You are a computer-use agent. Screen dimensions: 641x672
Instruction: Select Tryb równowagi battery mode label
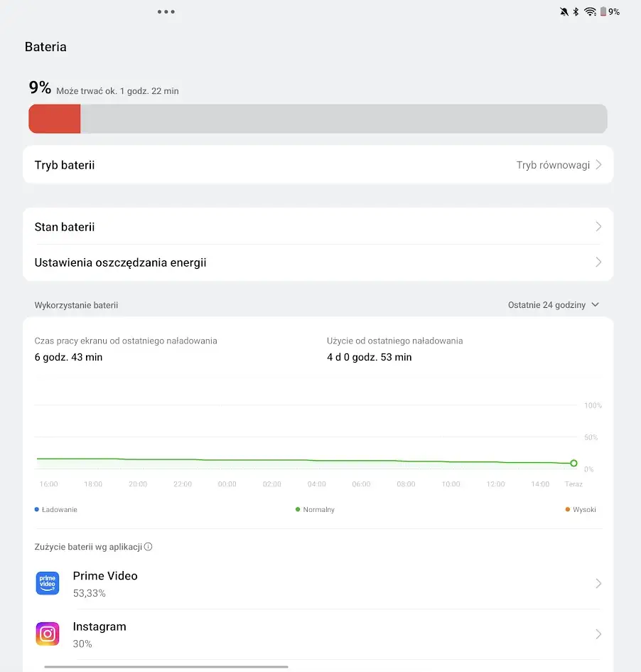click(553, 165)
